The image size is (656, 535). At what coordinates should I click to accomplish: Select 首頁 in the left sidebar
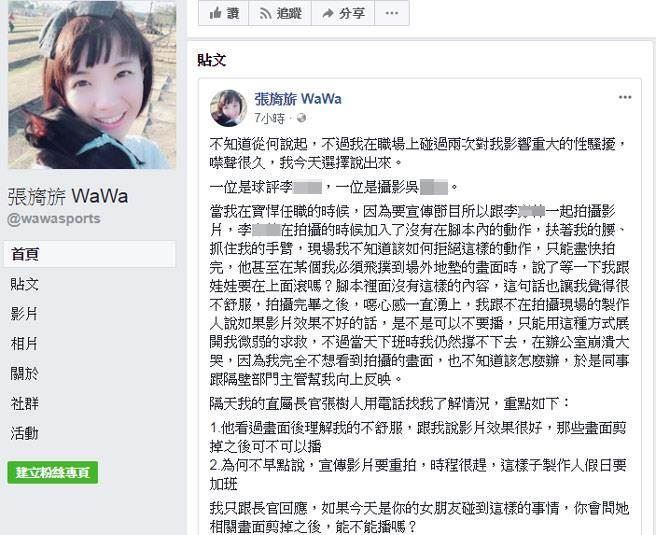click(x=90, y=254)
